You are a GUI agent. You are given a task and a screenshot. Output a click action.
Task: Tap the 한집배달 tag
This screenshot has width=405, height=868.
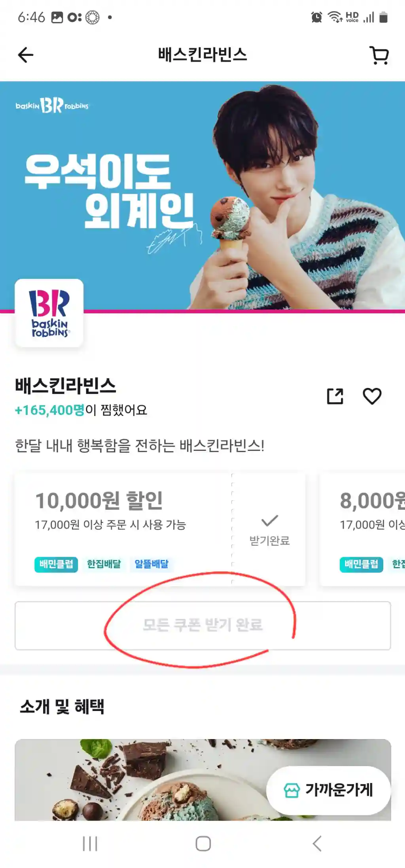point(104,564)
